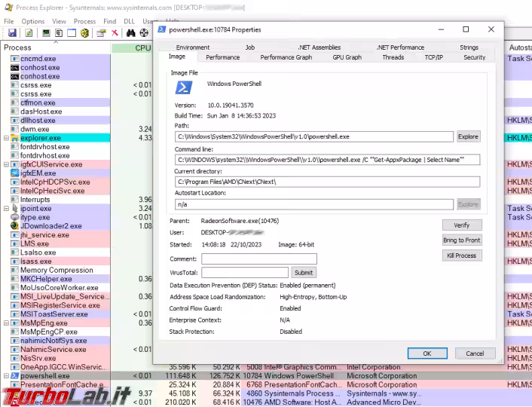Click the itype.exe keyboard icon
532x407 pixels.
click(x=14, y=217)
